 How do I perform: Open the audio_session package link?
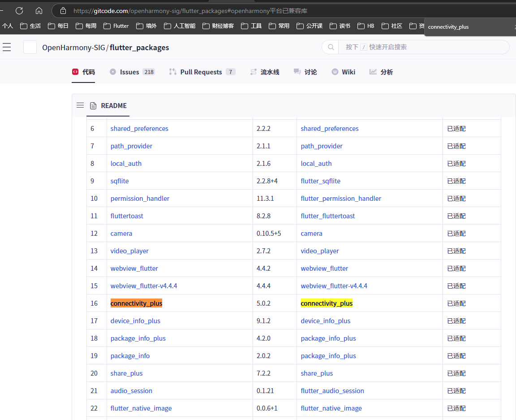tap(131, 390)
